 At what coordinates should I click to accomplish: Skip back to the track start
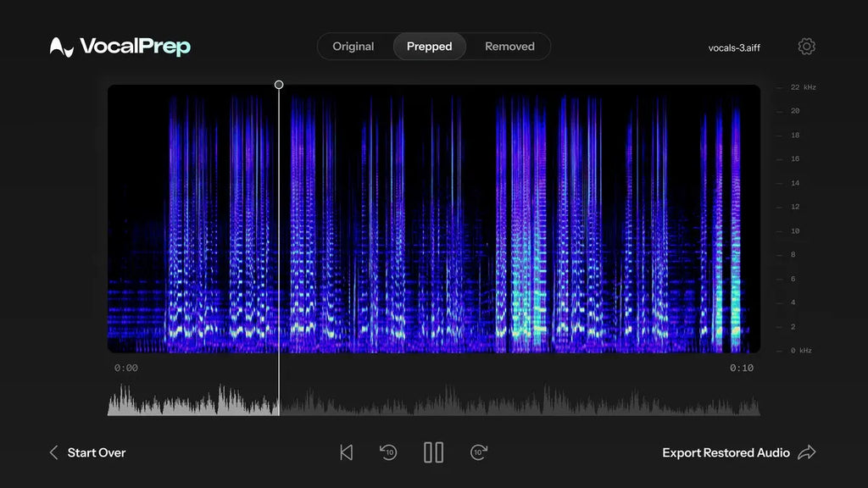point(346,452)
